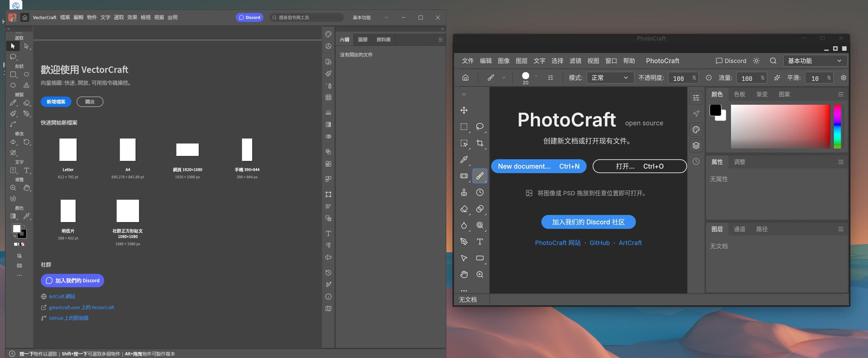
Task: Open the 顏色 panel options menu icon
Action: coord(840,94)
